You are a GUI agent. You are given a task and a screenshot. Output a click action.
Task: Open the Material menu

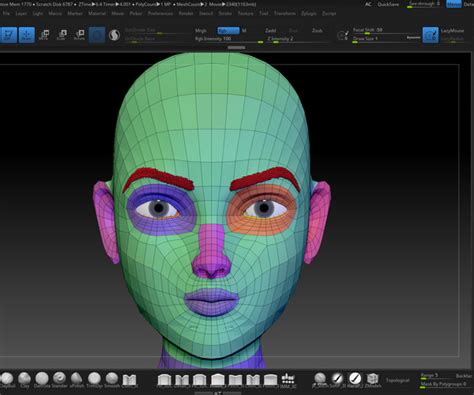tap(97, 14)
